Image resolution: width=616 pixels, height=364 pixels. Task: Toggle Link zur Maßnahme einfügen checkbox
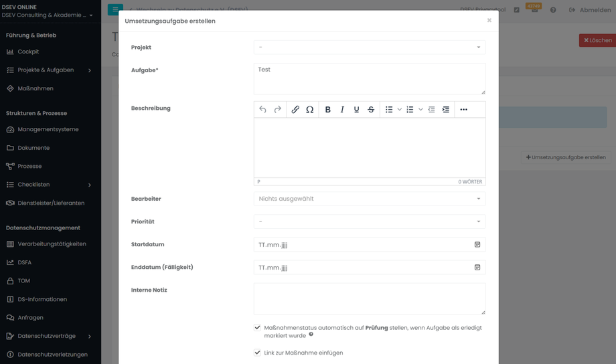258,353
